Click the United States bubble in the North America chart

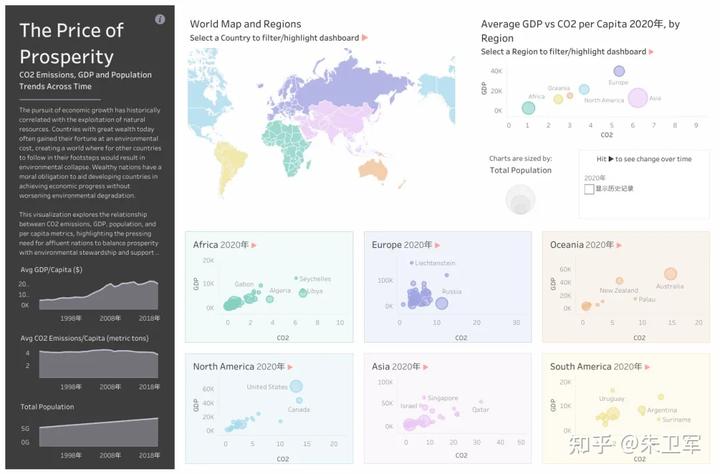click(x=296, y=386)
